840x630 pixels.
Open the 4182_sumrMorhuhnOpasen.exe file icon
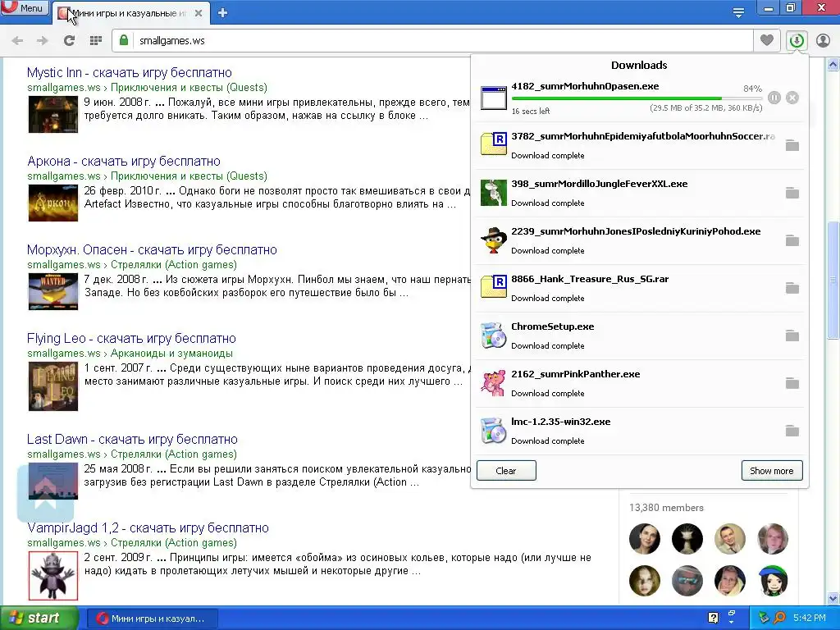[x=493, y=98]
